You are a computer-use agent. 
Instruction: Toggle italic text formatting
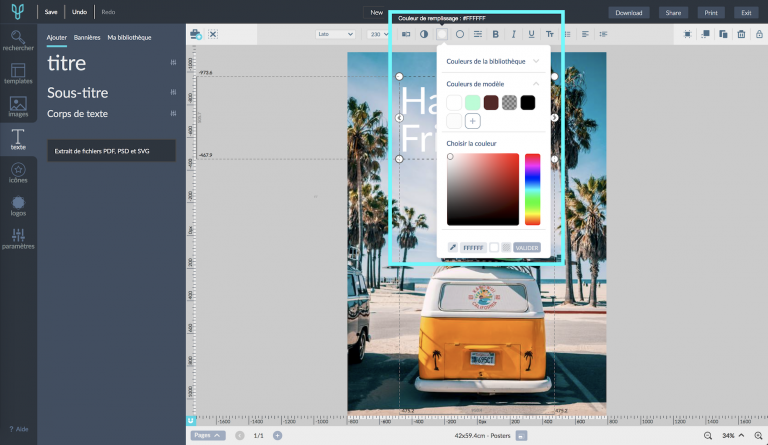point(514,34)
